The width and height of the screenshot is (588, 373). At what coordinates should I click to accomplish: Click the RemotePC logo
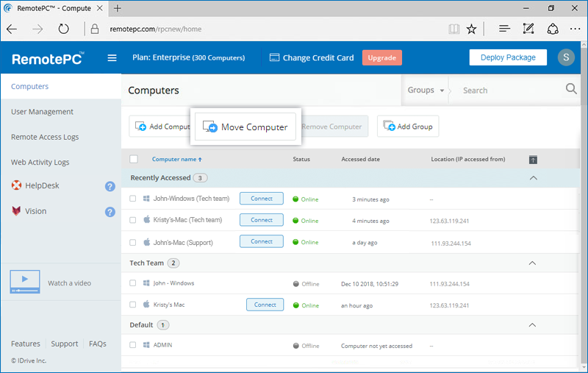point(48,59)
